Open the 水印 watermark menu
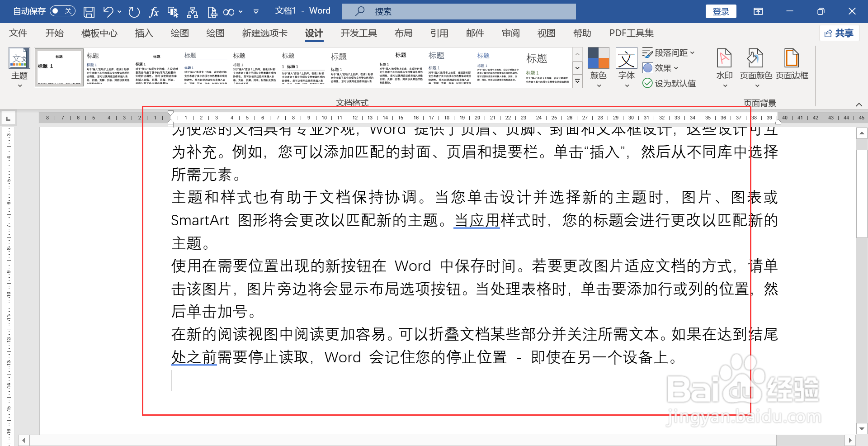868x446 pixels. click(x=724, y=68)
